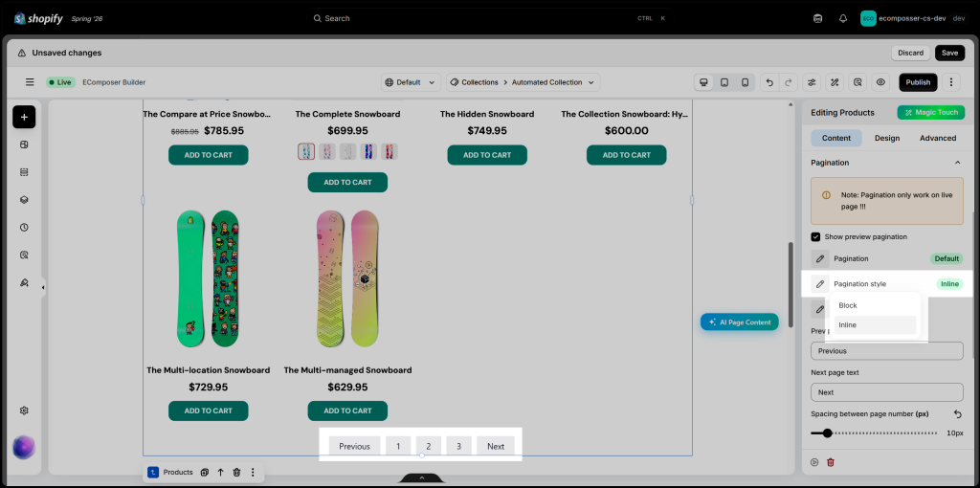Switch to tablet device preview

[x=724, y=82]
